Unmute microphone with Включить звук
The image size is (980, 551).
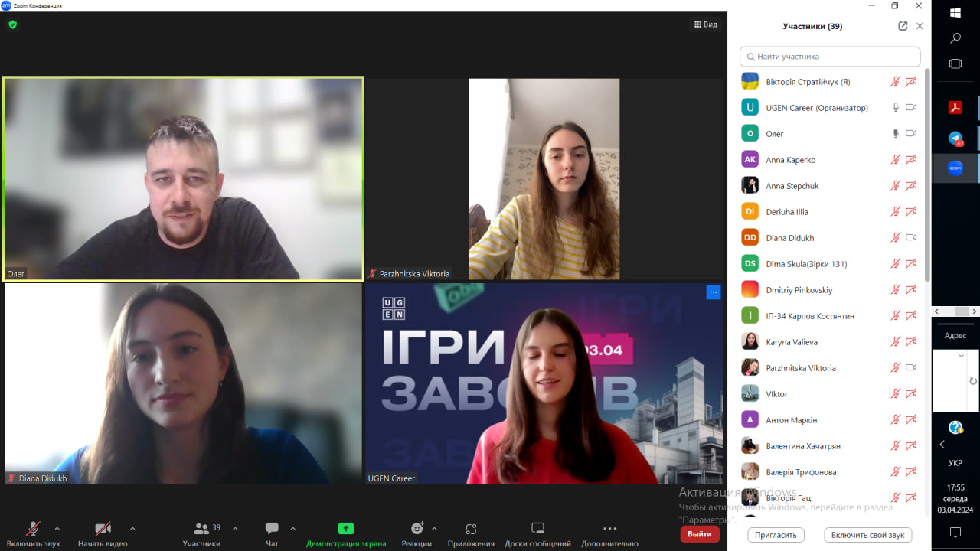point(33,533)
